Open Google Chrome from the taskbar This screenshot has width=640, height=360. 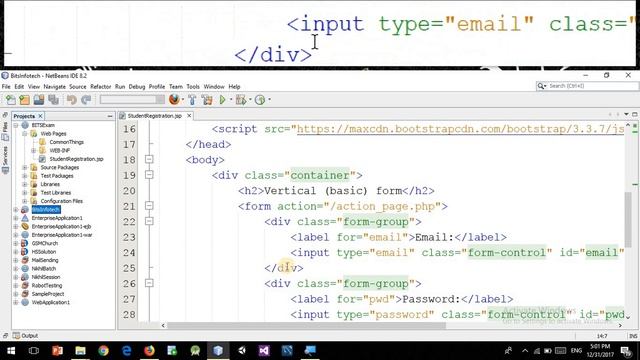[x=103, y=350]
